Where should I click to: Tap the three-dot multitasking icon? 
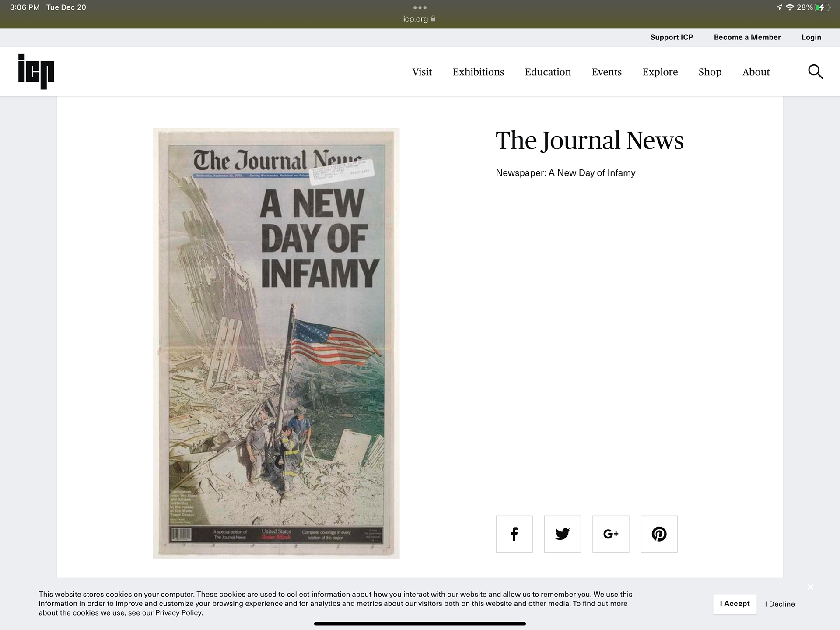[420, 7]
